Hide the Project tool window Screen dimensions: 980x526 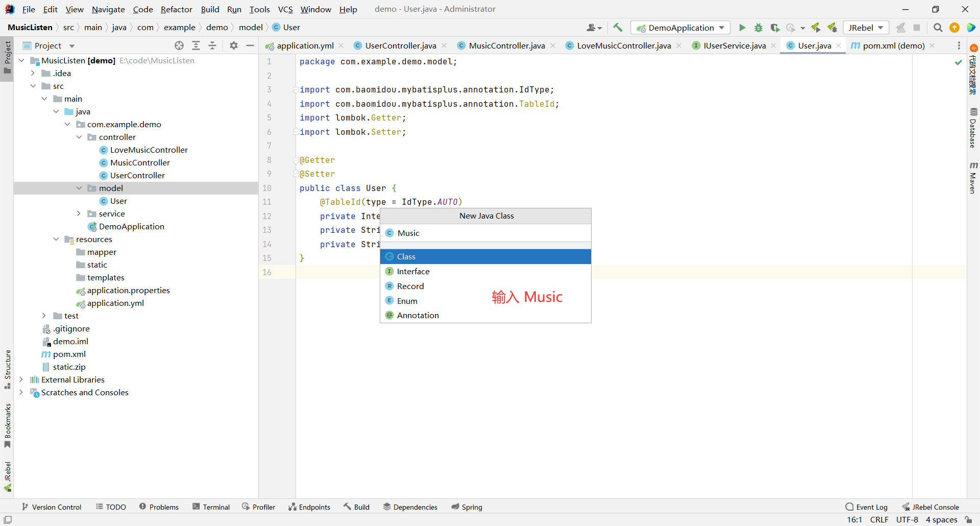250,45
